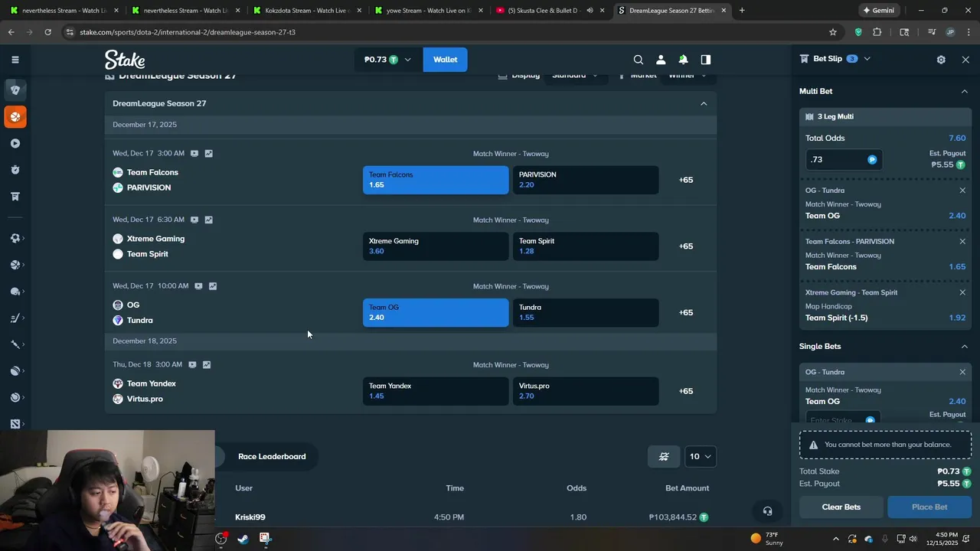Image resolution: width=980 pixels, height=551 pixels.
Task: Select Xtreme Gaming at 3.60 odds
Action: tap(436, 246)
